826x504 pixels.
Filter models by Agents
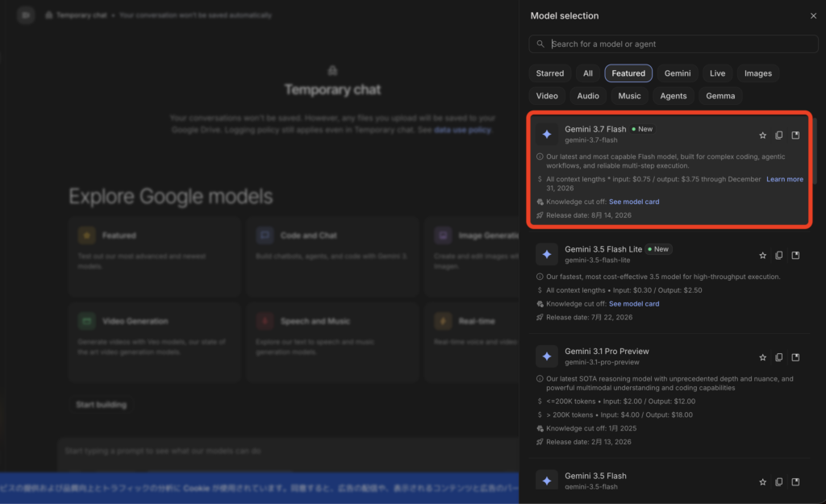674,96
